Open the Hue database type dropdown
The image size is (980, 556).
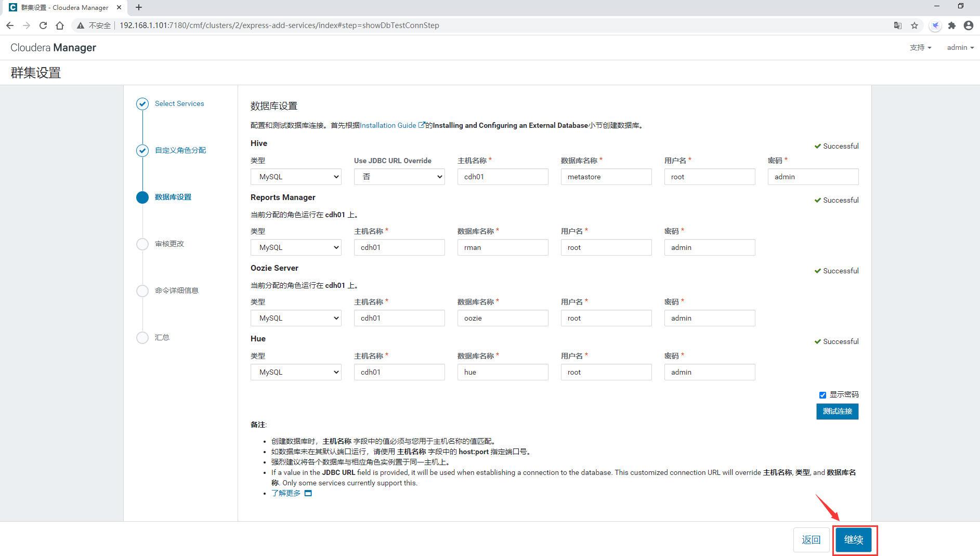[x=296, y=372]
